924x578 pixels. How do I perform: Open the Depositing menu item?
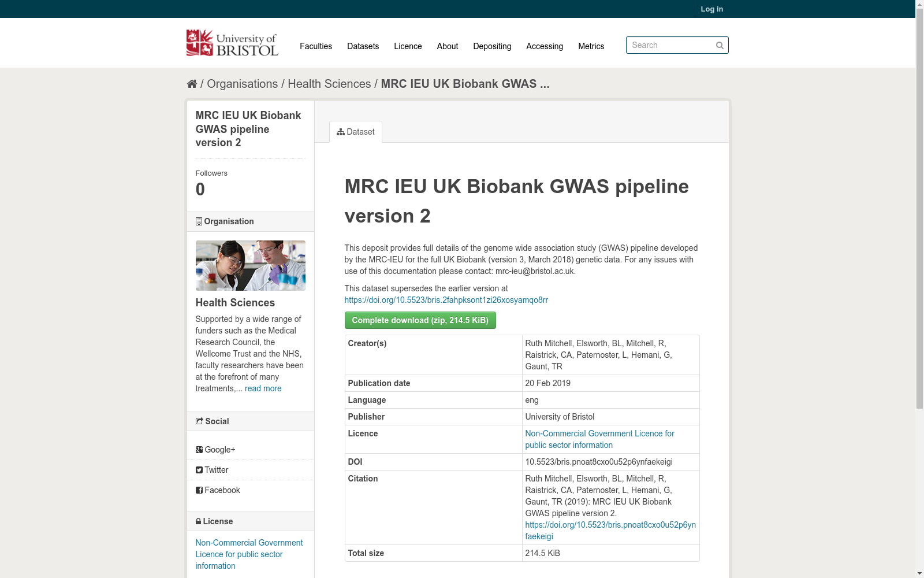(x=492, y=46)
